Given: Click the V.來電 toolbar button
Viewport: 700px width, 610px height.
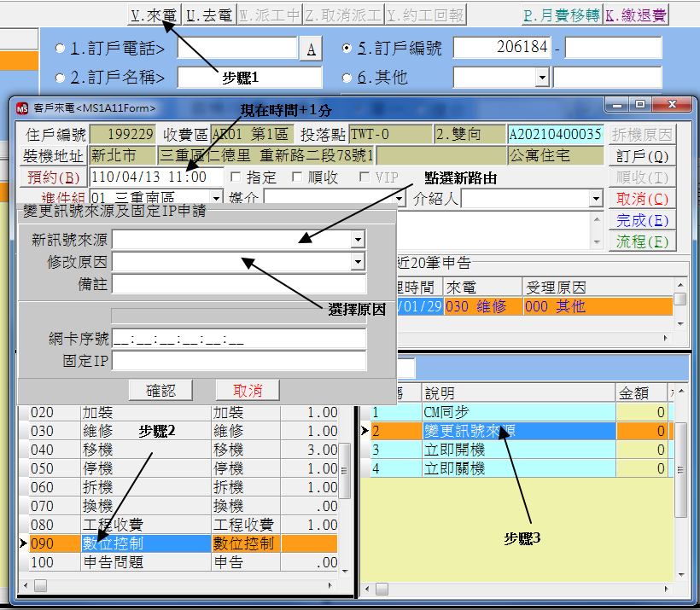Looking at the screenshot, I should pos(155,15).
